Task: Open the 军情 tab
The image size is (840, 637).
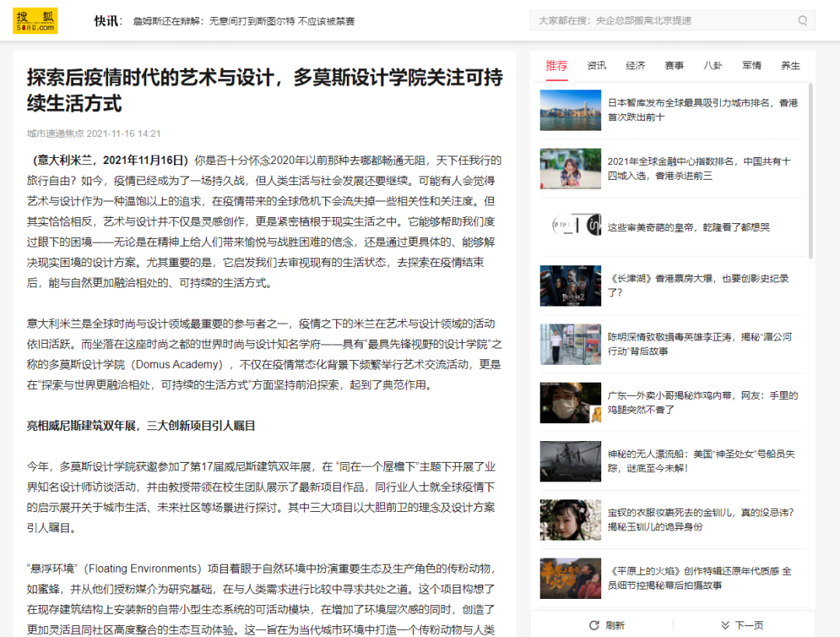Action: tap(751, 65)
